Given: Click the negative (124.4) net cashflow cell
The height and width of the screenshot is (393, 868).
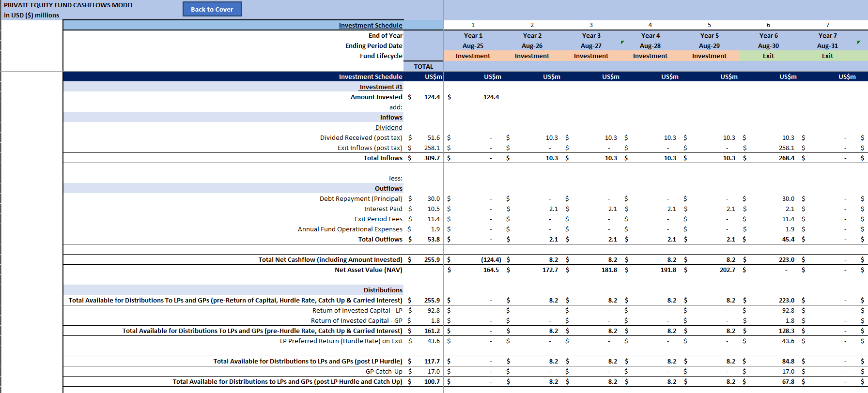Looking at the screenshot, I should point(491,259).
